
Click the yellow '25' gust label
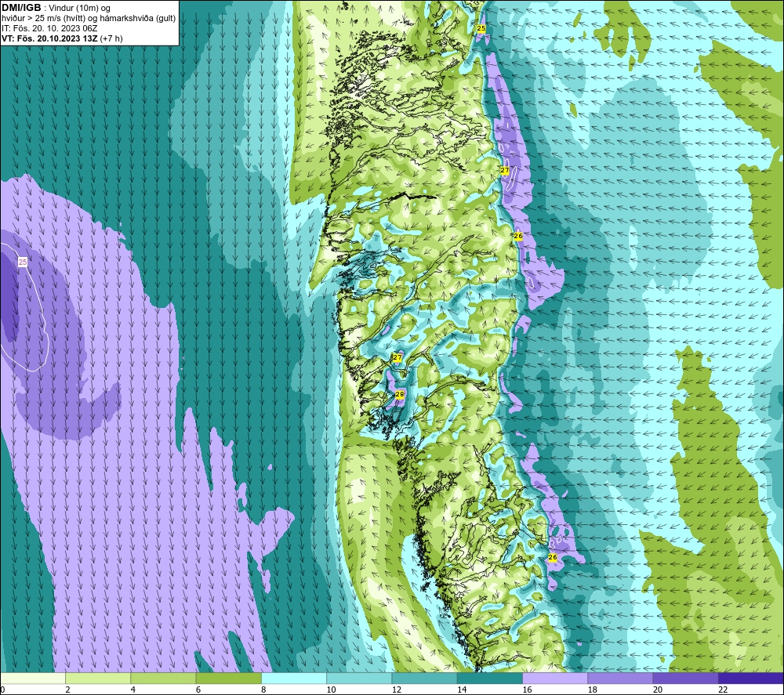pyautogui.click(x=481, y=28)
